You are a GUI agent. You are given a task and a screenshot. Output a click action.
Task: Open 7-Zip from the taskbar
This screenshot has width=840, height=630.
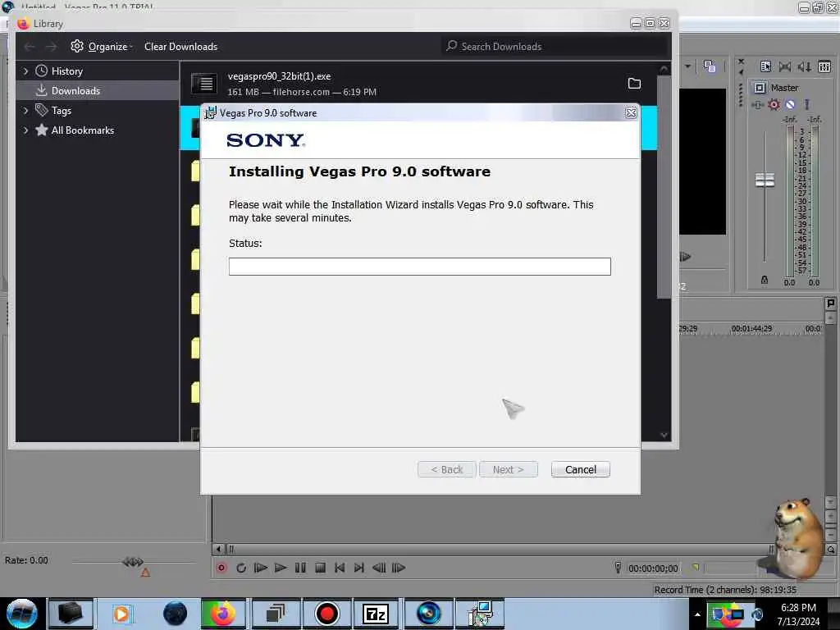pyautogui.click(x=376, y=614)
